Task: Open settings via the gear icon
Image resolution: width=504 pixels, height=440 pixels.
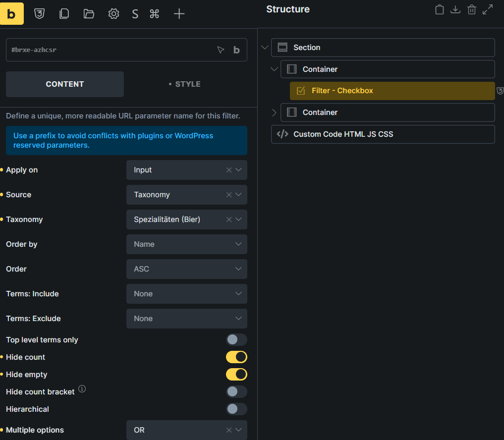Action: pyautogui.click(x=113, y=14)
